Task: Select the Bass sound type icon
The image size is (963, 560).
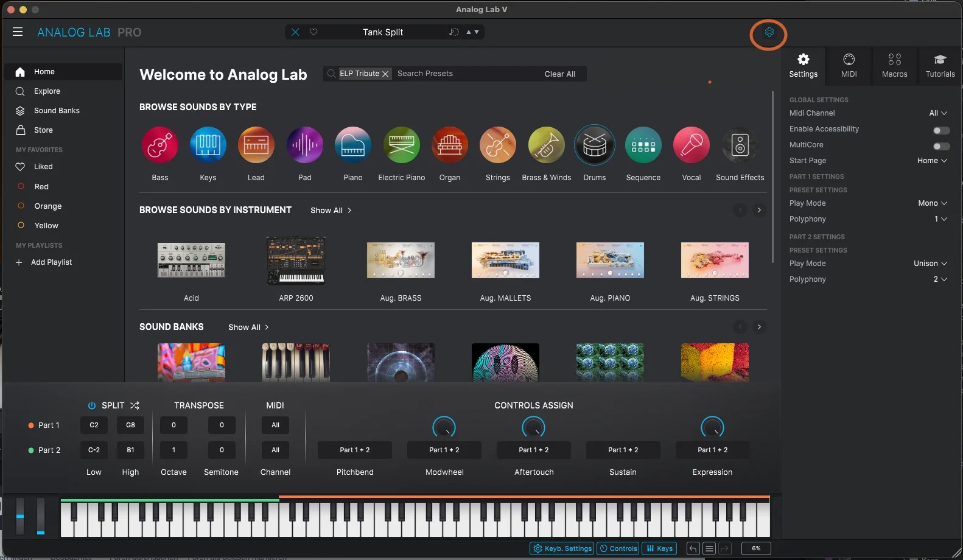Action: (x=159, y=145)
